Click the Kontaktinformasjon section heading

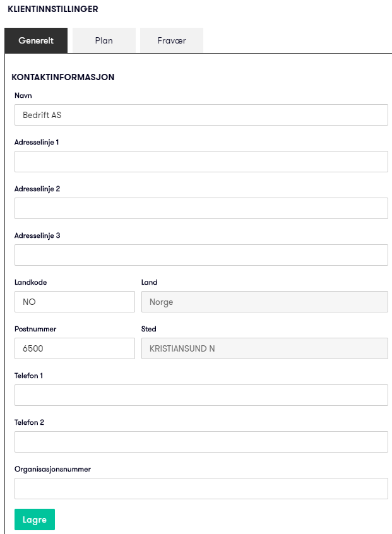[63, 77]
